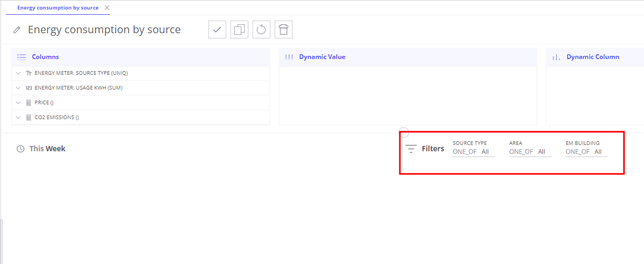The width and height of the screenshot is (644, 264).
Task: Open the Source Type filter dropdown
Action: point(474,152)
